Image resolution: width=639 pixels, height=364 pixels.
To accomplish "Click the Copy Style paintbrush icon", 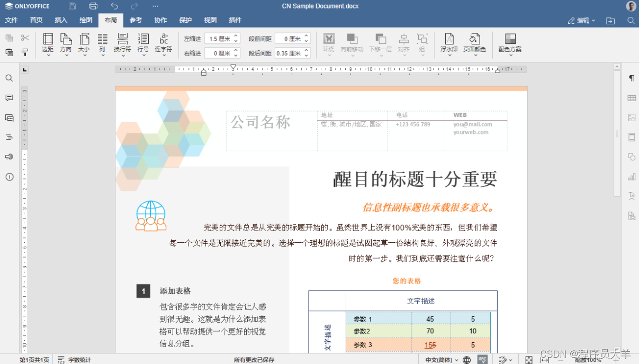I will pos(25,52).
